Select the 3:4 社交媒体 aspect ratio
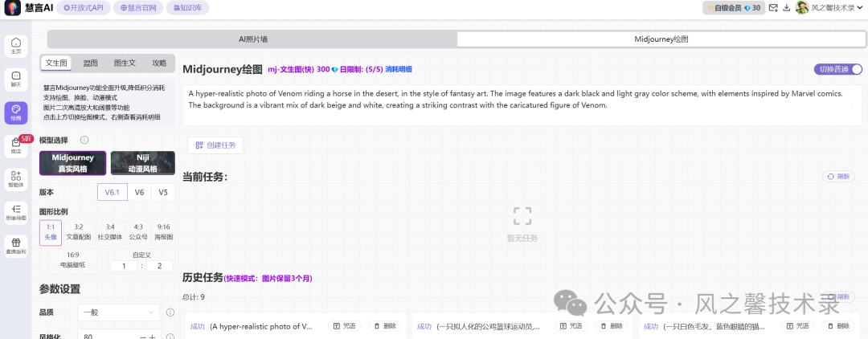 pyautogui.click(x=110, y=232)
